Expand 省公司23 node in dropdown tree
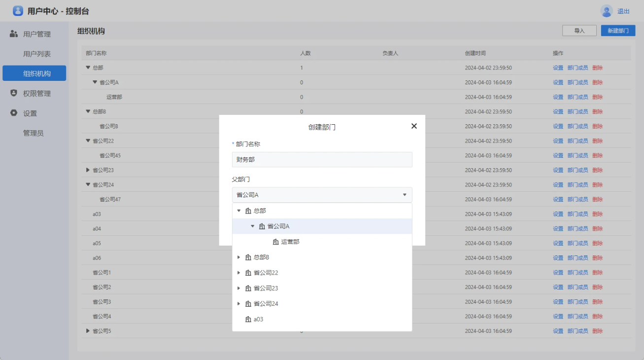The image size is (644, 360). tap(239, 288)
